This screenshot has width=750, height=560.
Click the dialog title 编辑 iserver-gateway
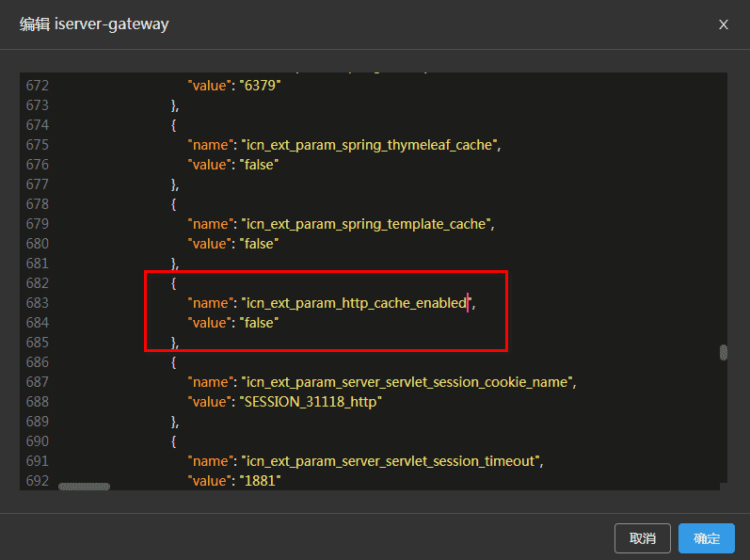click(94, 24)
